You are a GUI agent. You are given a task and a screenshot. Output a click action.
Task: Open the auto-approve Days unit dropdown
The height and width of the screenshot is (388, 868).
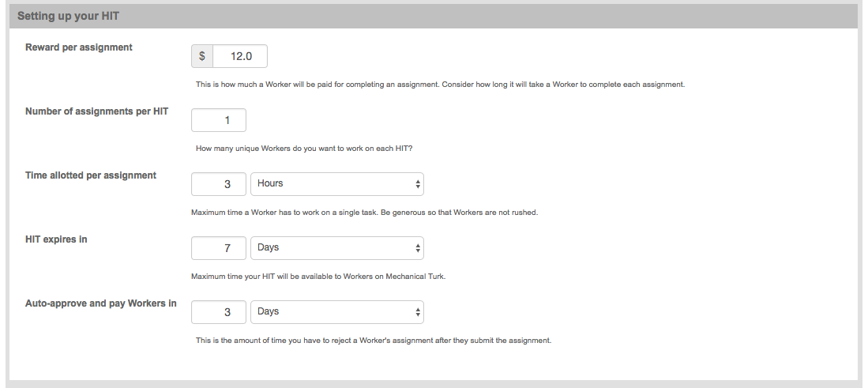(337, 312)
